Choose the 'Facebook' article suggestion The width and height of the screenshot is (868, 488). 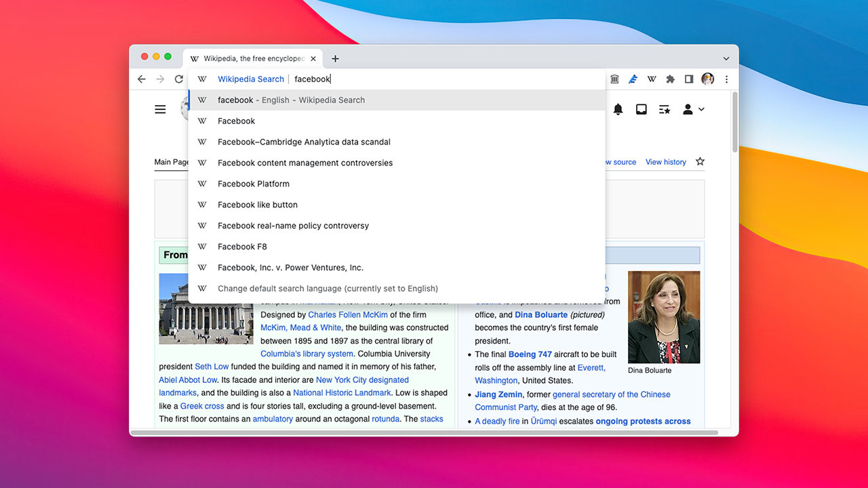coord(397,121)
